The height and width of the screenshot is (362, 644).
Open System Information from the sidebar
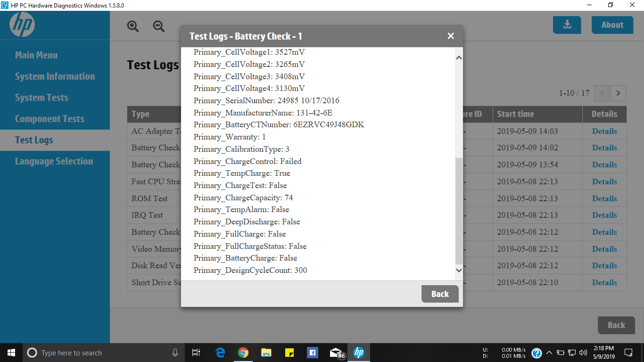pos(54,76)
